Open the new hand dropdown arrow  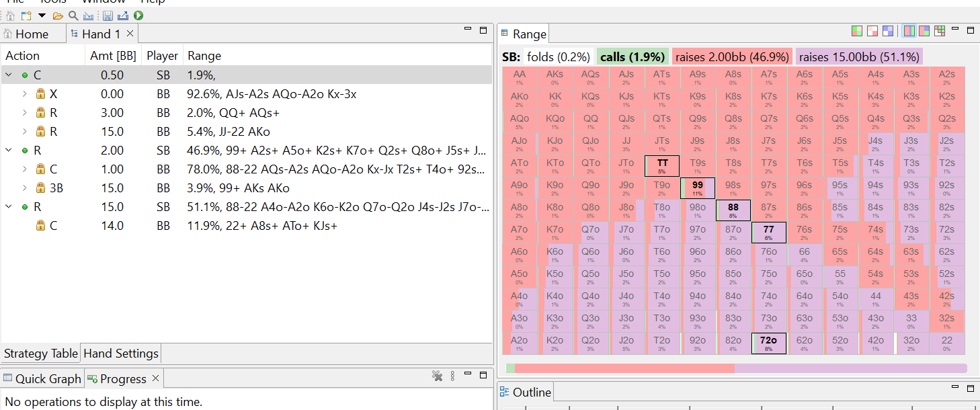click(x=42, y=15)
